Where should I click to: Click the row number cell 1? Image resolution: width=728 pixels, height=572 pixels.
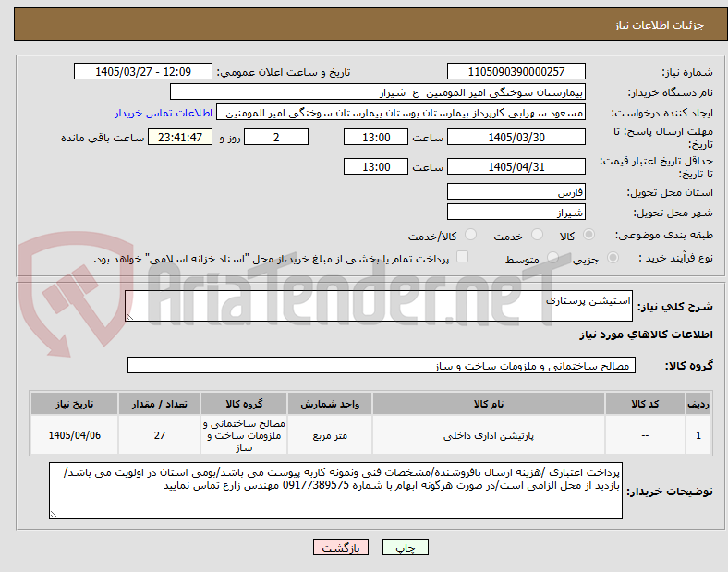pyautogui.click(x=698, y=435)
